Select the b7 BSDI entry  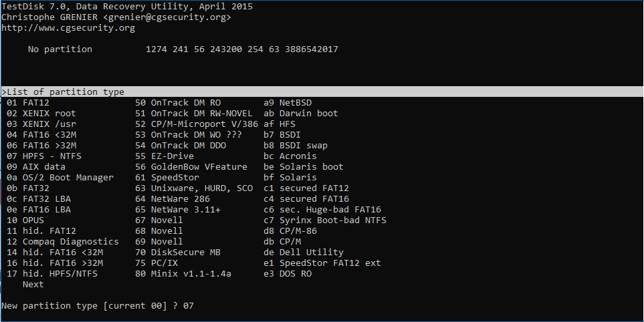(282, 134)
